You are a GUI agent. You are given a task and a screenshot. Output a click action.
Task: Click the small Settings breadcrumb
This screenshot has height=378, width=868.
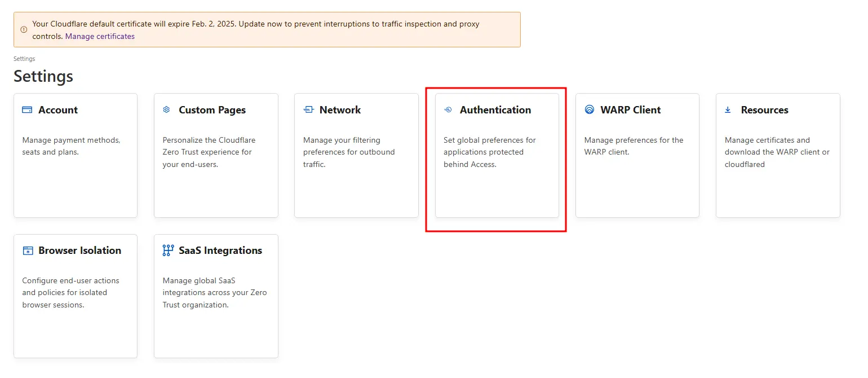click(x=24, y=59)
